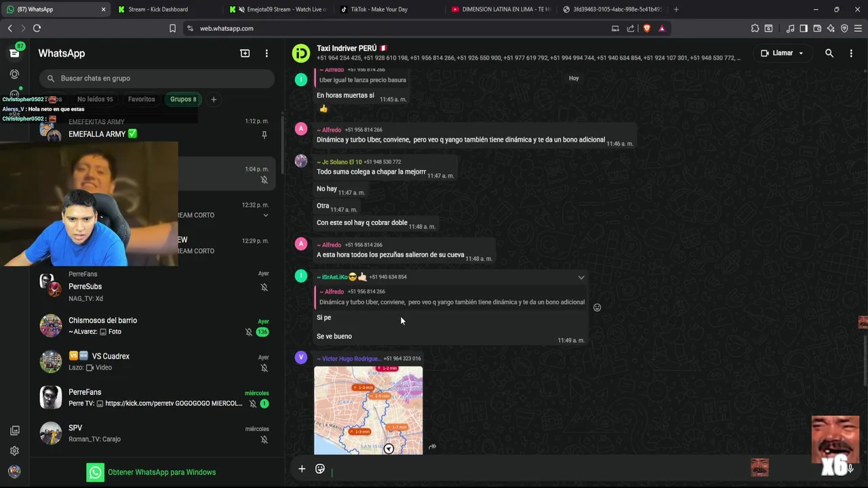Search inside the Taxi Indriver PERÚ chat
Screen dimensions: 868x488
coord(829,53)
